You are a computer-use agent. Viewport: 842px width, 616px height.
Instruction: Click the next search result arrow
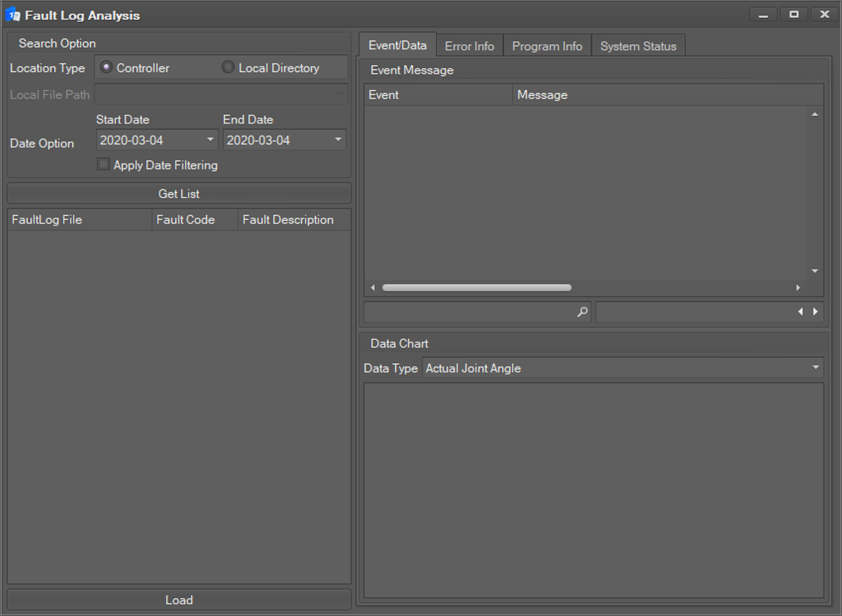click(816, 312)
